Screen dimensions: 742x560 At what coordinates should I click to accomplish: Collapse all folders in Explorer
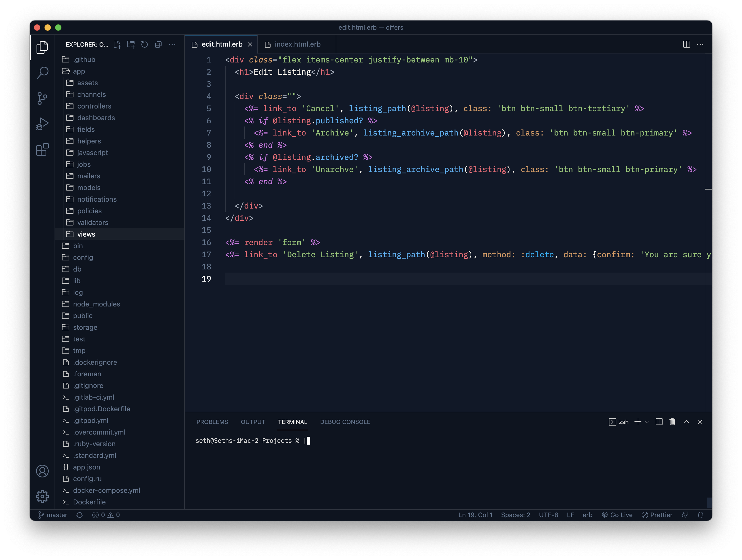158,44
